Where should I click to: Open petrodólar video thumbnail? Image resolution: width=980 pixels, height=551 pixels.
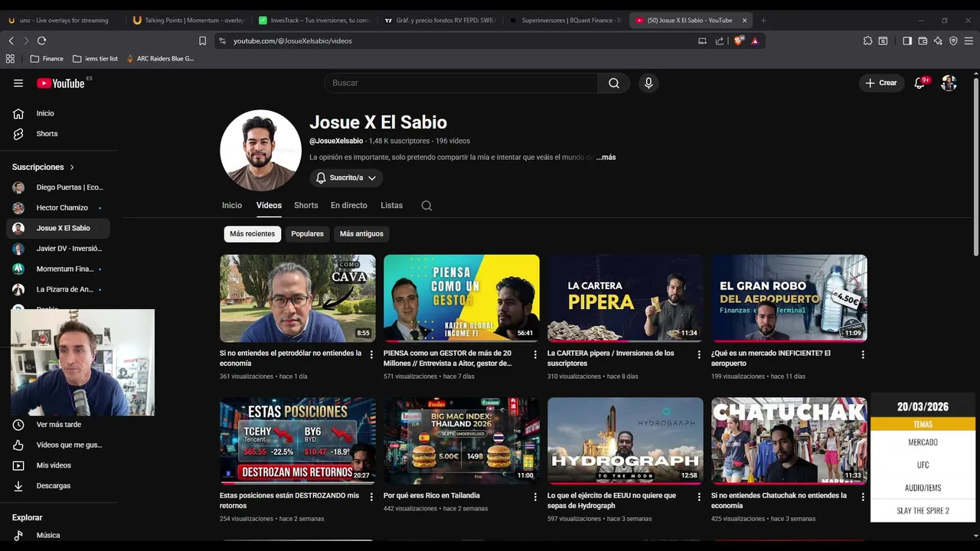tap(298, 298)
